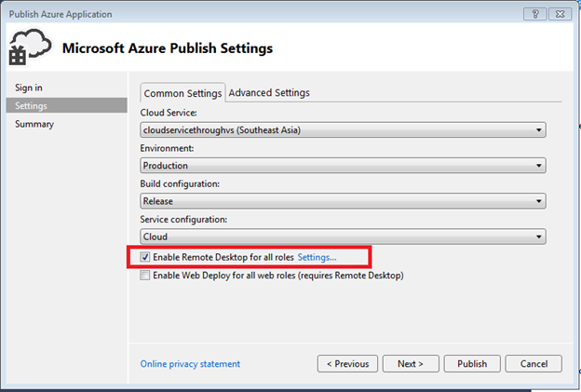581x392 pixels.
Task: Select the Settings step in sidebar
Action: 31,105
